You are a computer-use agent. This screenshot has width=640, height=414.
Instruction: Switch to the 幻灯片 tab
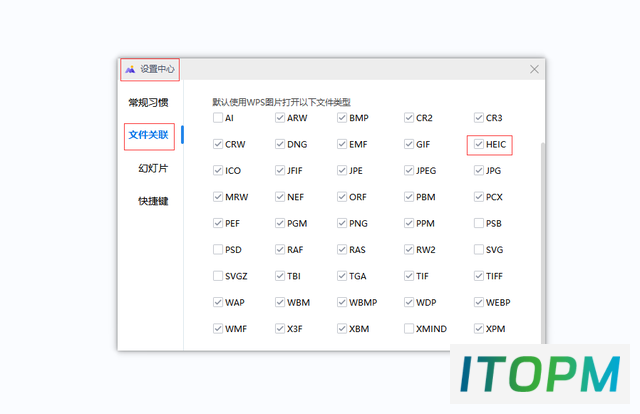[153, 168]
